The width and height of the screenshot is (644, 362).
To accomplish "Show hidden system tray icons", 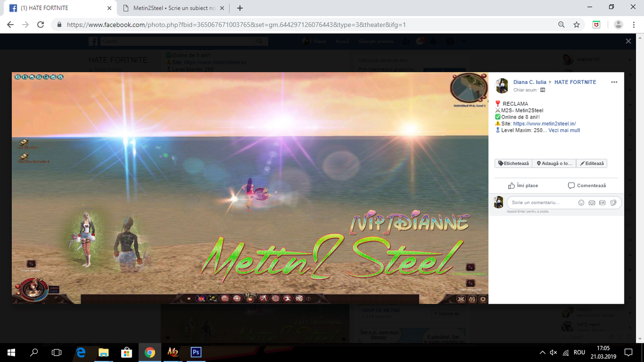I will tap(542, 352).
